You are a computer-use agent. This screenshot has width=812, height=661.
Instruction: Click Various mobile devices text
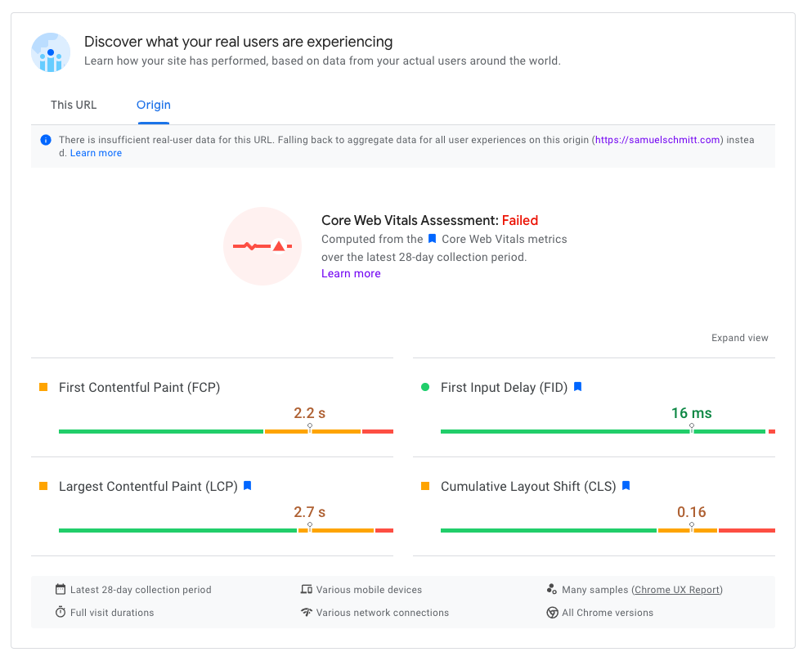(x=370, y=590)
